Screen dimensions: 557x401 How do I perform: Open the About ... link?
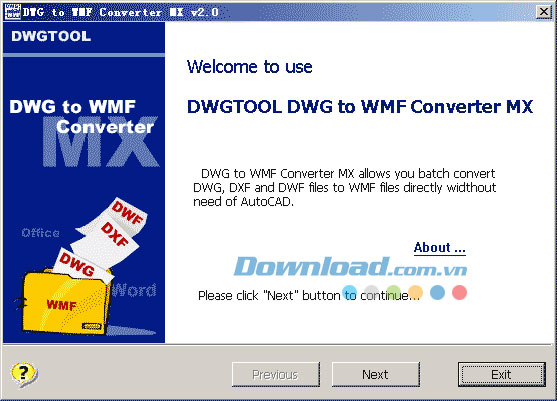pyautogui.click(x=439, y=248)
